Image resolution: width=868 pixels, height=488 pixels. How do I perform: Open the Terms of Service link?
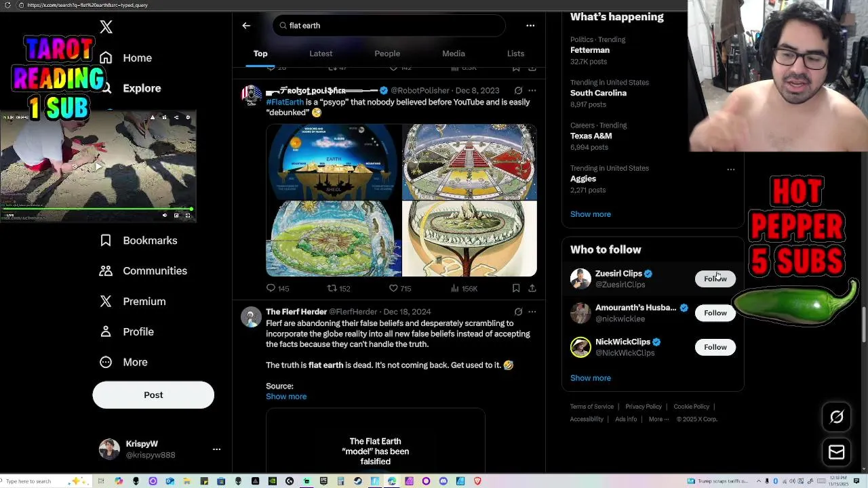591,407
